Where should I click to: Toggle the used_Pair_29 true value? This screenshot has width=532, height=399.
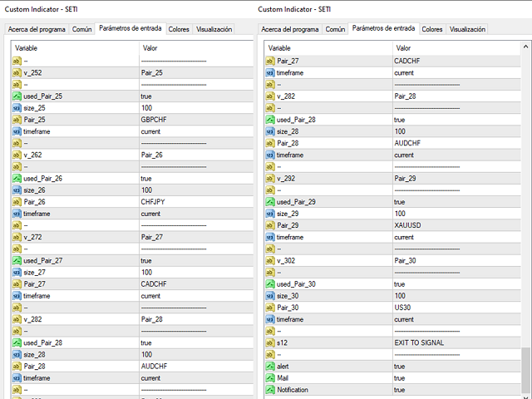point(456,202)
